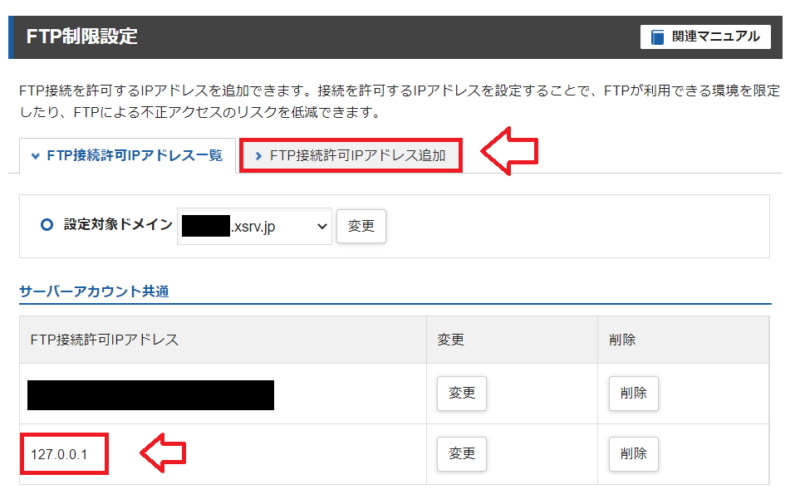
Task: Click the book icon in 関連マニュアル
Action: pos(658,37)
